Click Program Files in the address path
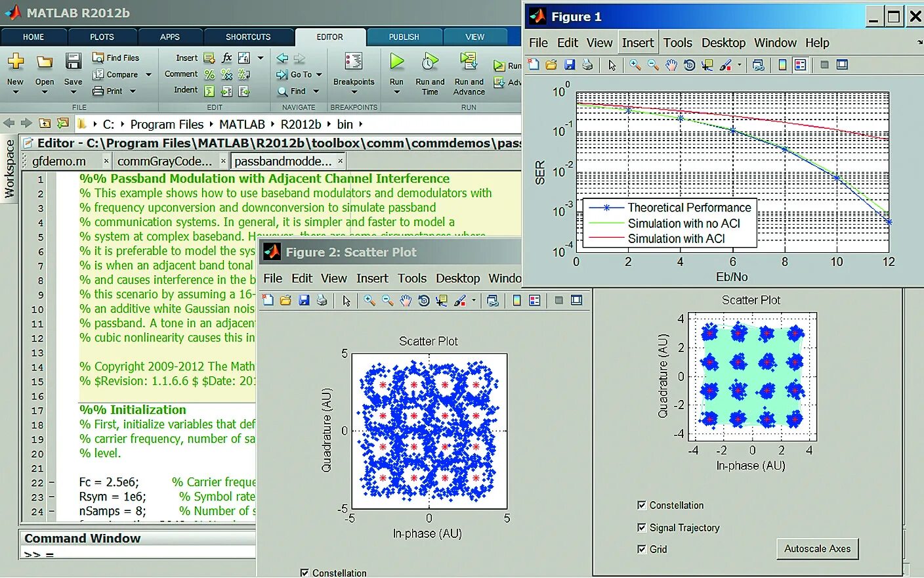 [167, 124]
